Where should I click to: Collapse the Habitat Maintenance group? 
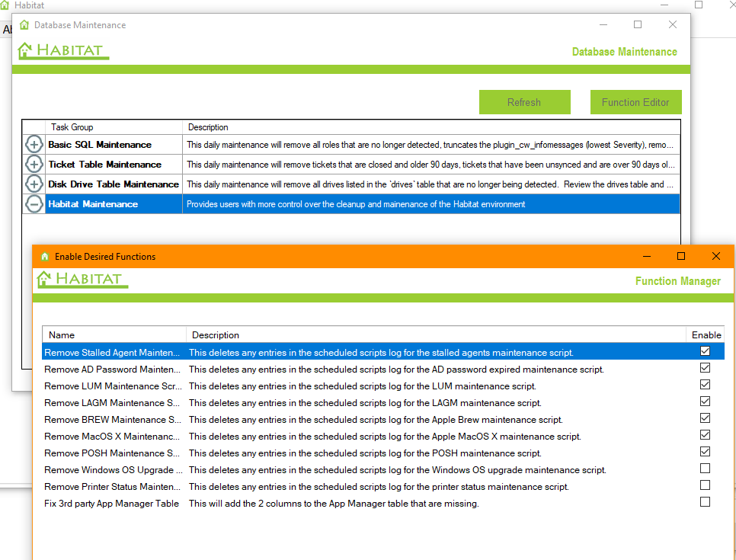(34, 203)
